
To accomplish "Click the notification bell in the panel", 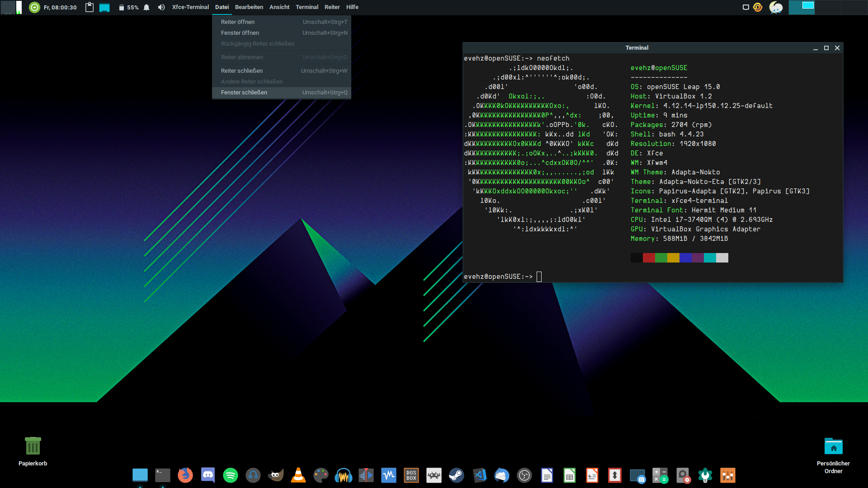I will point(146,7).
